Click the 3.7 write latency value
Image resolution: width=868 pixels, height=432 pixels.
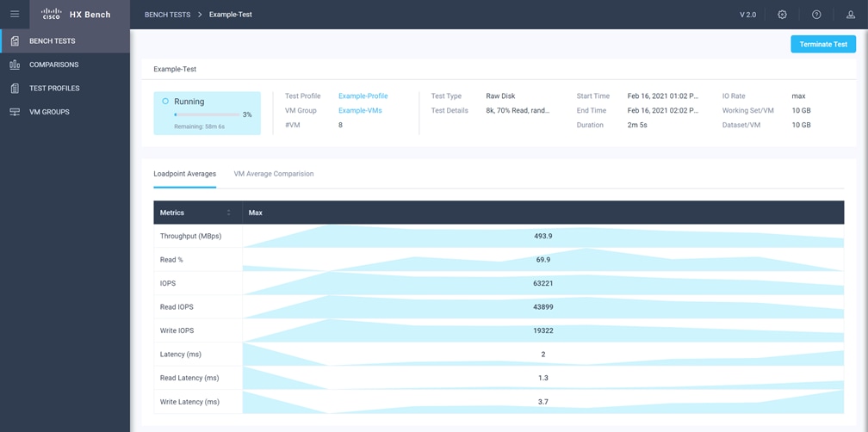click(543, 402)
